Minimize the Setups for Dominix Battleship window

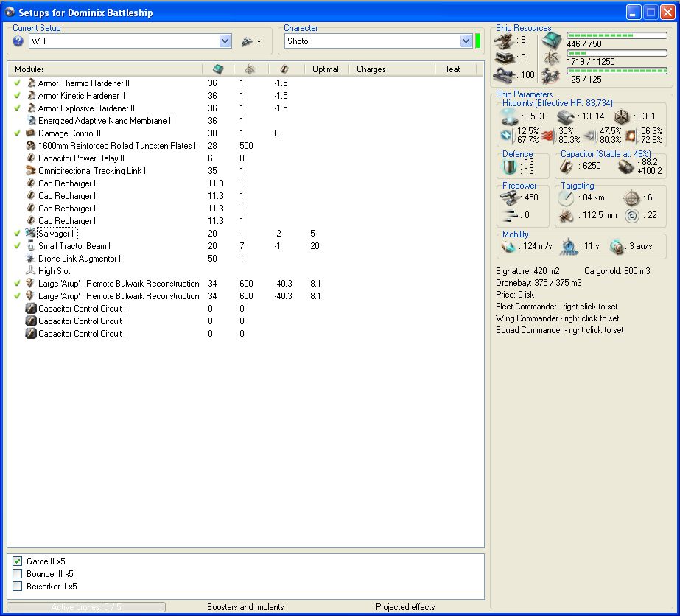coord(633,12)
